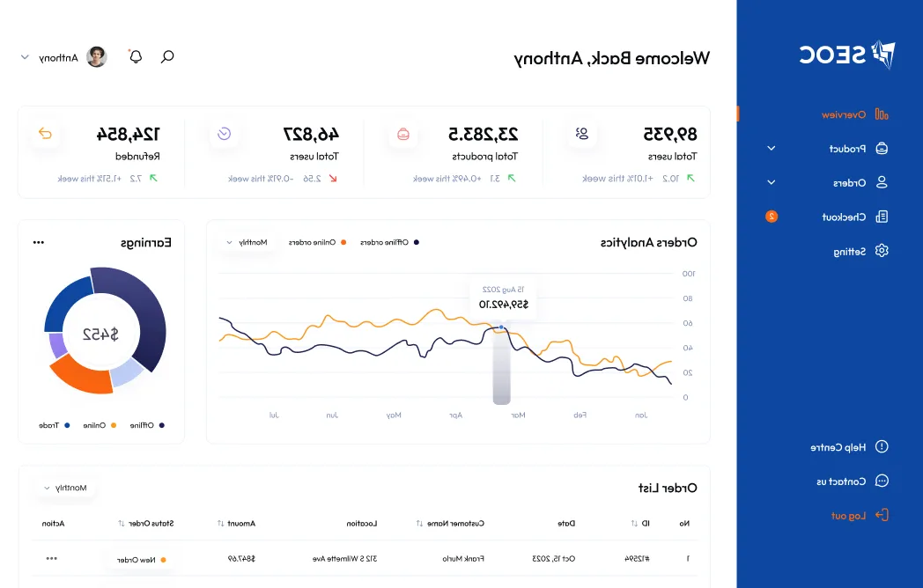Open the Order List Monthly dropdown

[x=67, y=488]
